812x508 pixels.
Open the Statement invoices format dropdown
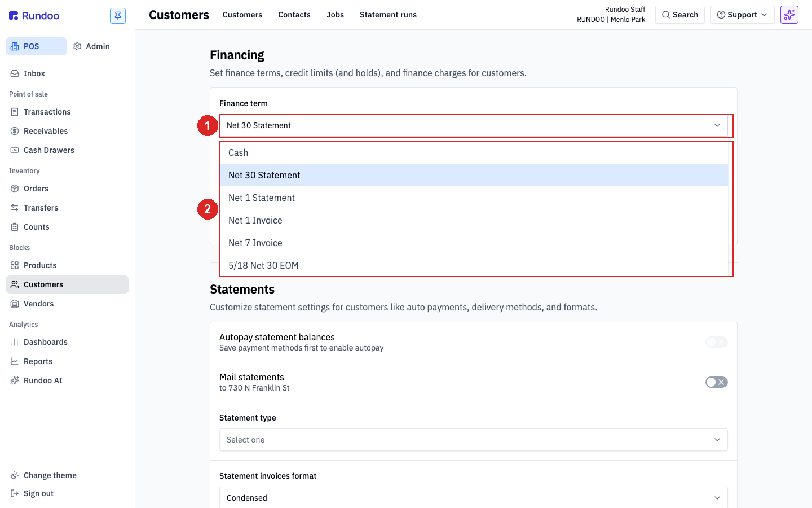tap(474, 498)
